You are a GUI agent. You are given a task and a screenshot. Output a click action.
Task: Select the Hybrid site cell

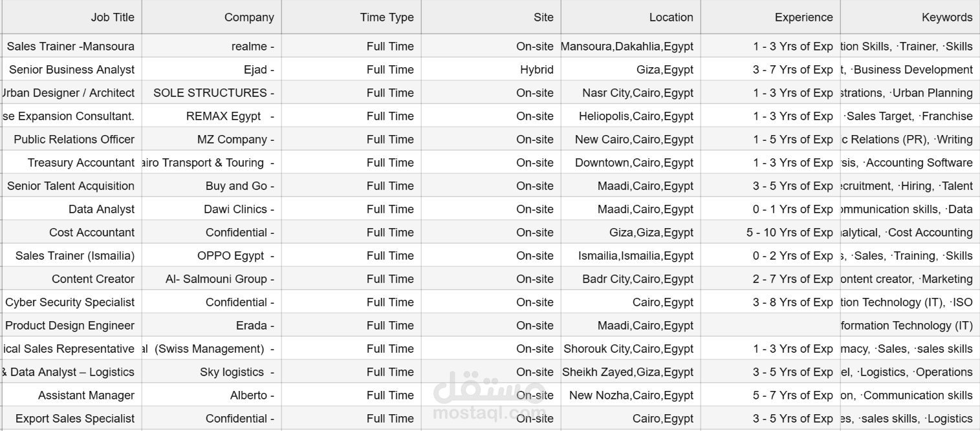coord(491,69)
